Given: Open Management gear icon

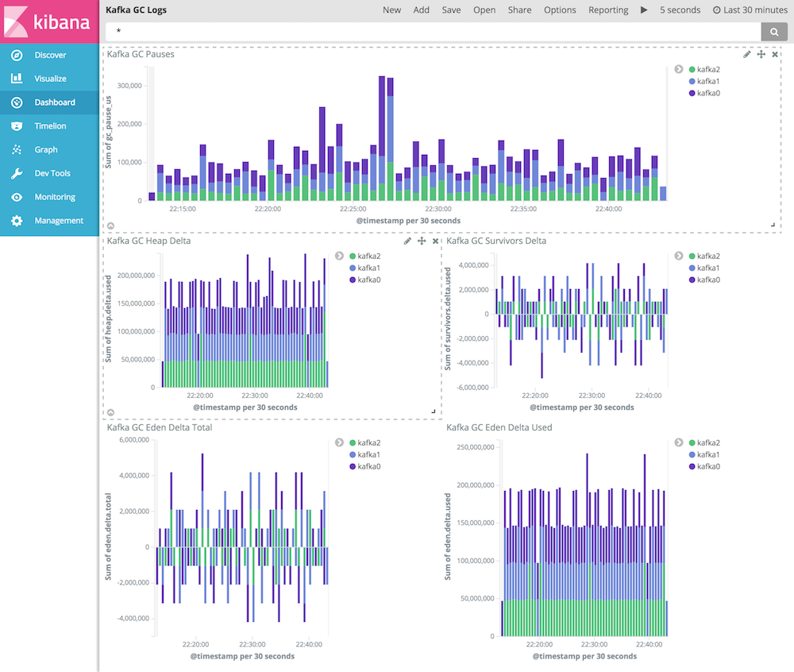Looking at the screenshot, I should pos(17,221).
